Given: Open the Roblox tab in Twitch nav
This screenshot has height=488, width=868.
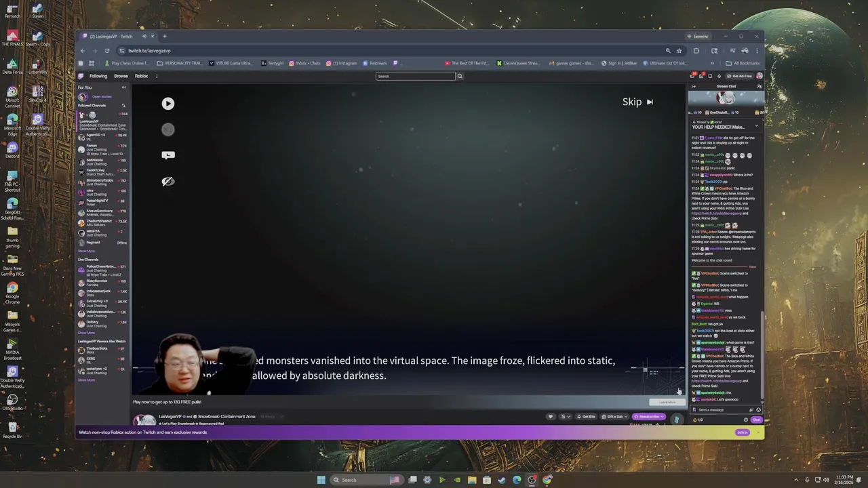Looking at the screenshot, I should pos(141,76).
